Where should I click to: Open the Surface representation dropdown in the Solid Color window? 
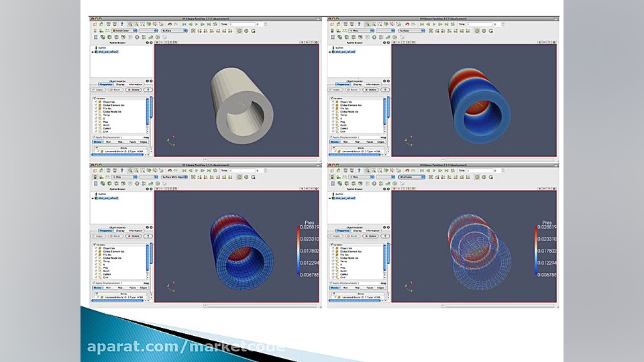point(174,31)
